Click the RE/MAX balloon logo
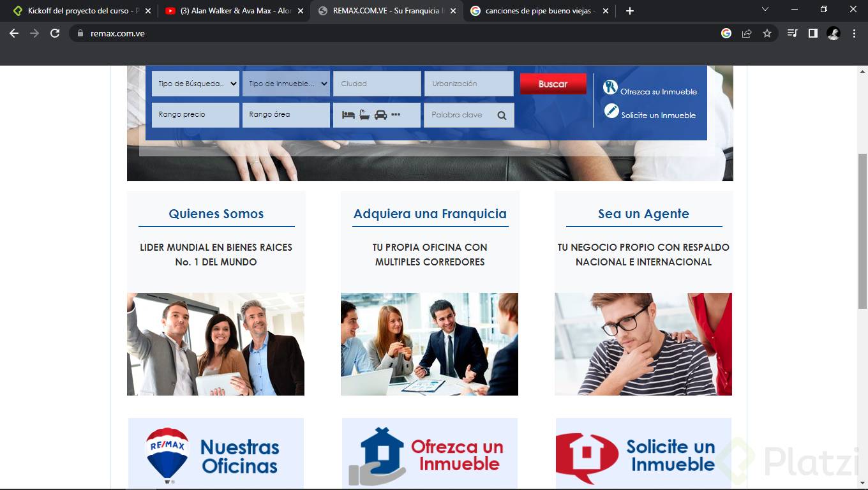This screenshot has width=868, height=490. point(167,455)
